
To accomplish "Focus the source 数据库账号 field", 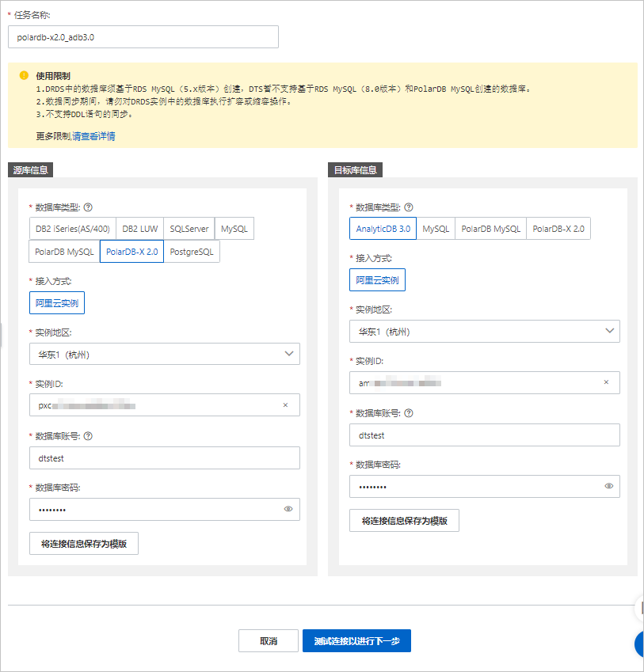I will (165, 457).
